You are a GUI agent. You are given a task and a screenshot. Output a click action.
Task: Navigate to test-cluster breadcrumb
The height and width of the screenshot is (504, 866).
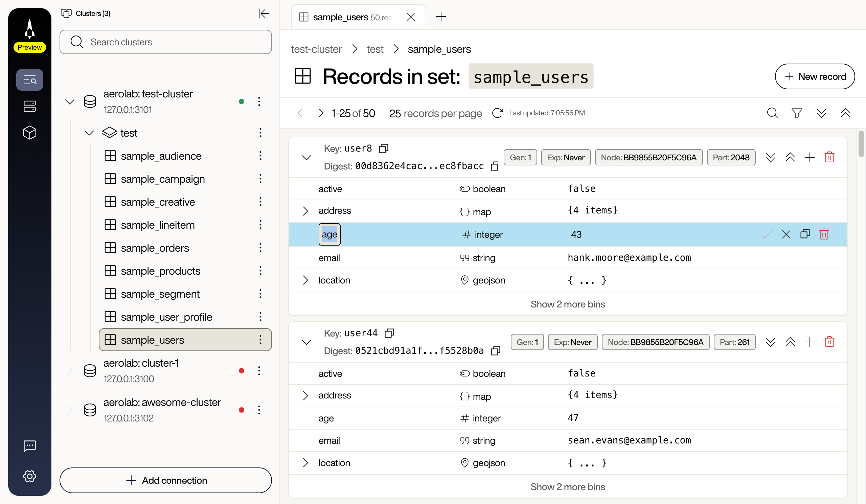click(x=316, y=49)
